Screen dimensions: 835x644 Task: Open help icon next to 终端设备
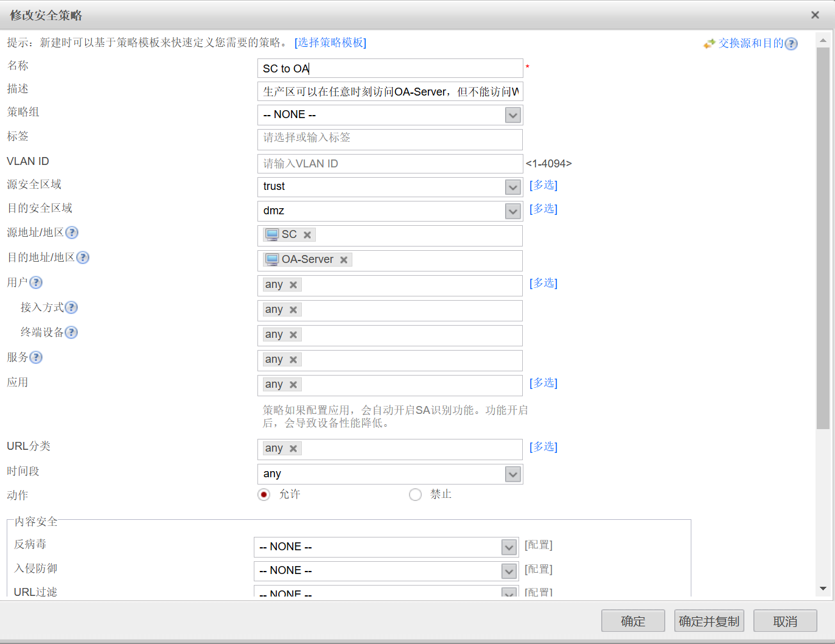[71, 332]
